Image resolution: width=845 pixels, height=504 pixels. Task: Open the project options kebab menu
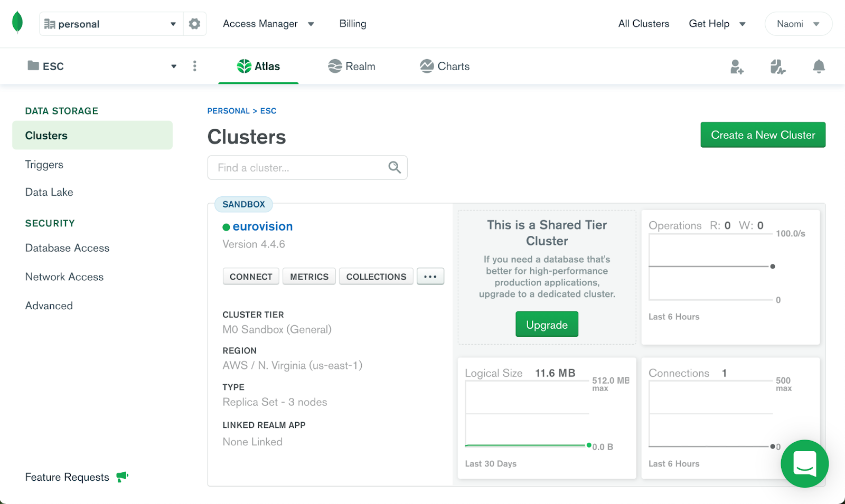click(195, 66)
